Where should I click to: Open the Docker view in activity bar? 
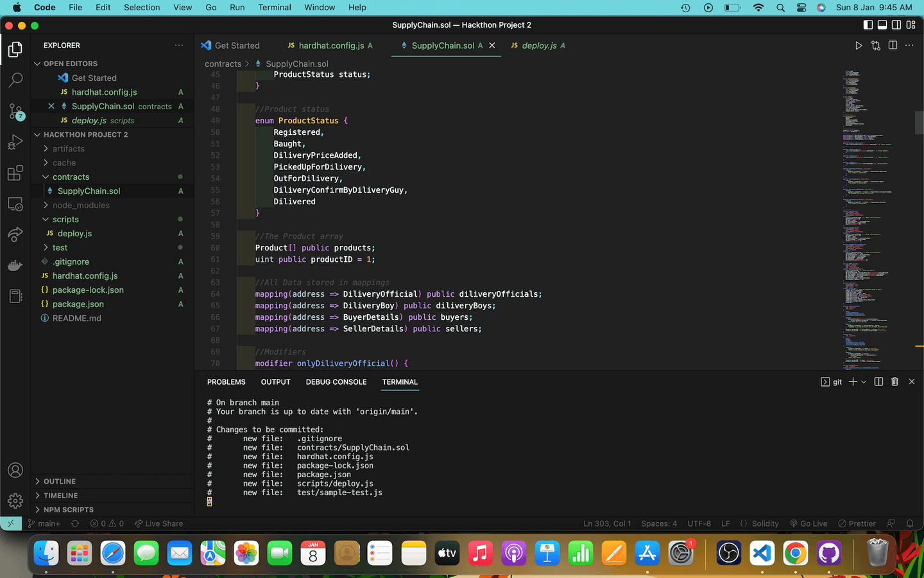15,265
